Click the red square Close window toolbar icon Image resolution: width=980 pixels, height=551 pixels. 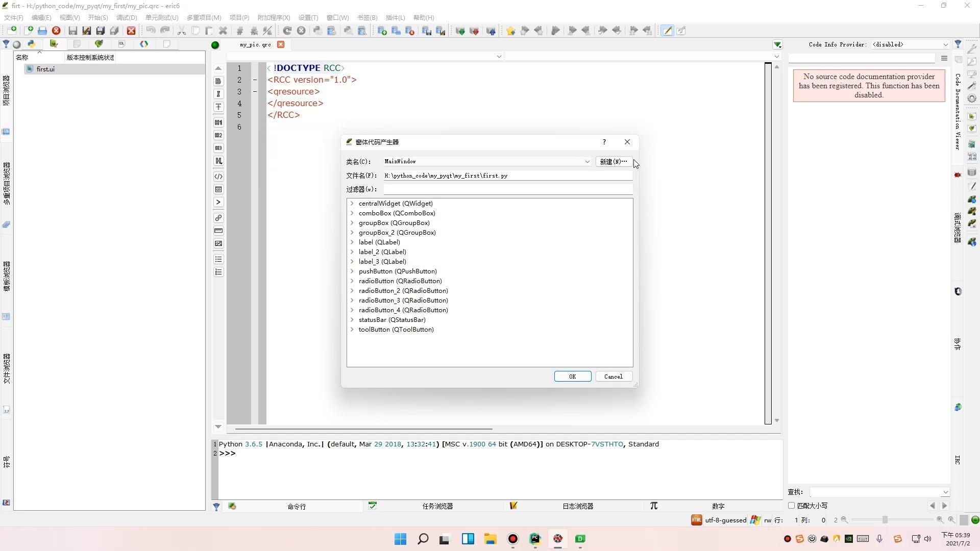click(x=131, y=31)
